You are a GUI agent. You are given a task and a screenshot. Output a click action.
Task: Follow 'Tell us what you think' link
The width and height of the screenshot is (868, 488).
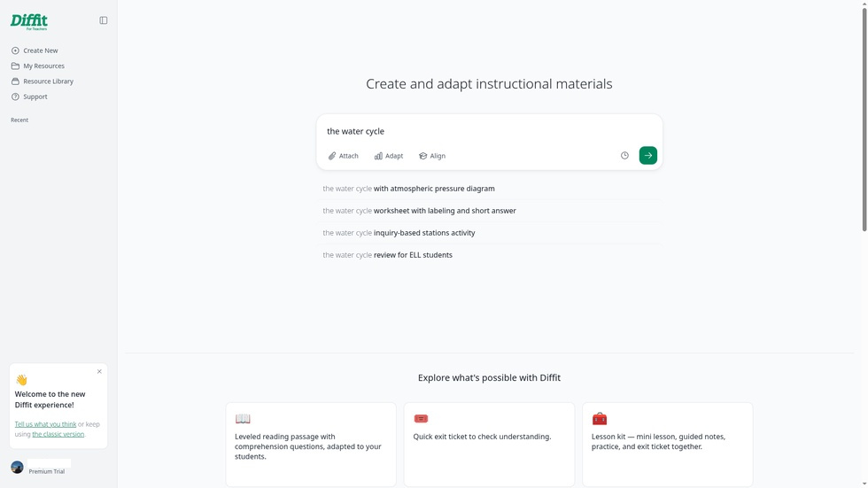45,424
